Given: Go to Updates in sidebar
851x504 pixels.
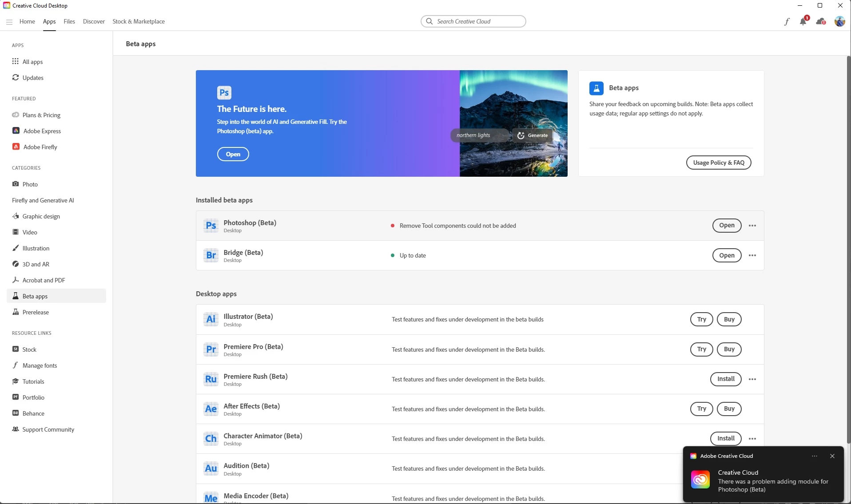Looking at the screenshot, I should click(x=56, y=78).
